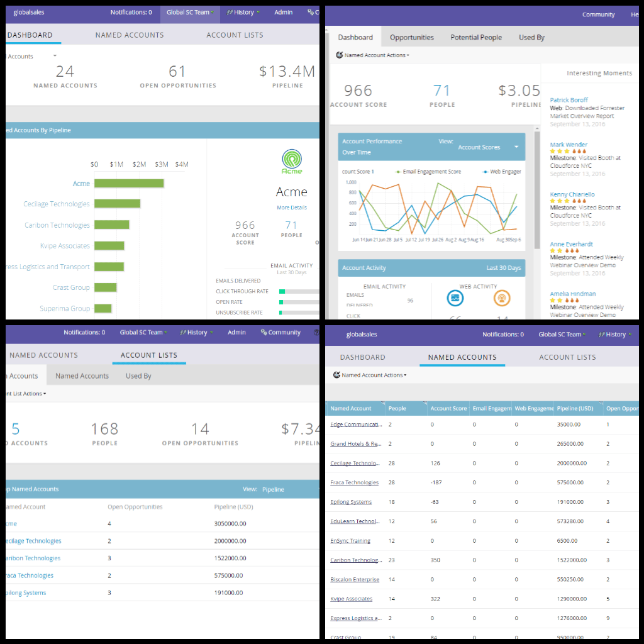
Task: Open Patrick Boroff's contact link in Interesting Moments
Action: click(569, 99)
